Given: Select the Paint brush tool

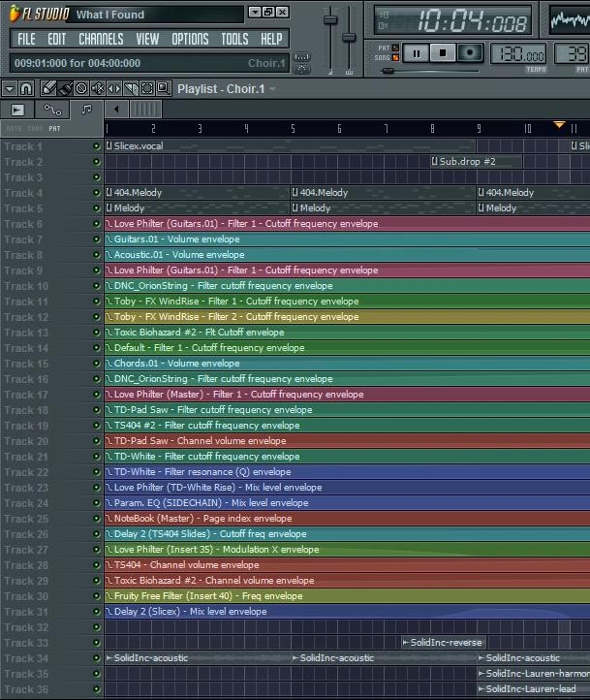Looking at the screenshot, I should point(65,88).
